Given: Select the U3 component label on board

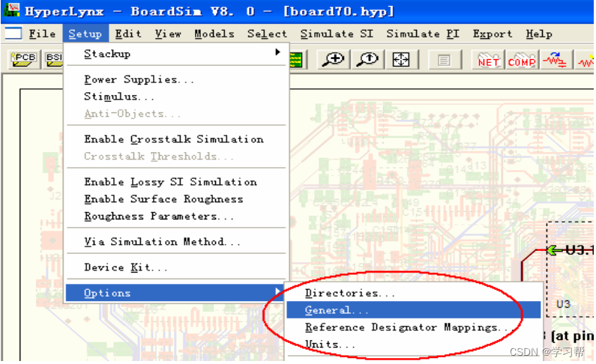Looking at the screenshot, I should tap(563, 304).
